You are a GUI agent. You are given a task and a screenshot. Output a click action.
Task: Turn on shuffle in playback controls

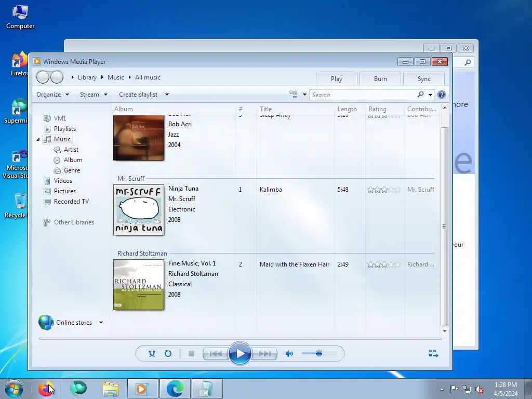click(152, 353)
